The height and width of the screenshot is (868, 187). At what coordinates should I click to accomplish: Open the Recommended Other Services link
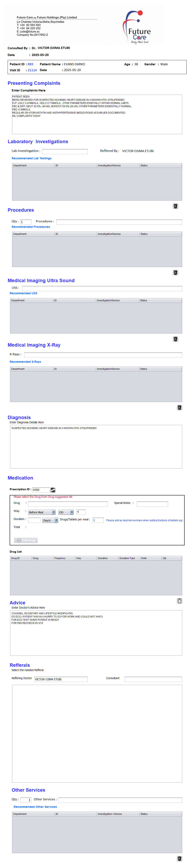point(35,807)
